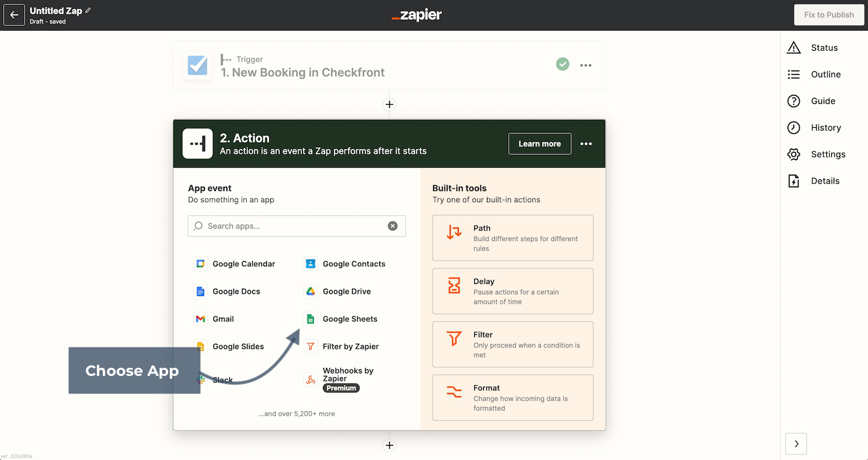Viewport: 868px width, 460px height.
Task: Click the Format tool icon
Action: coord(454,392)
